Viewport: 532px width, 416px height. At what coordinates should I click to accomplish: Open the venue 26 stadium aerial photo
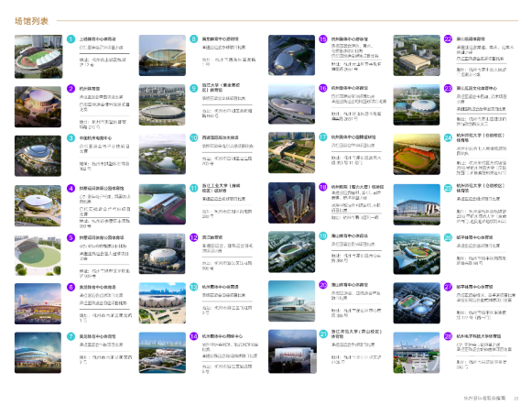point(417,254)
